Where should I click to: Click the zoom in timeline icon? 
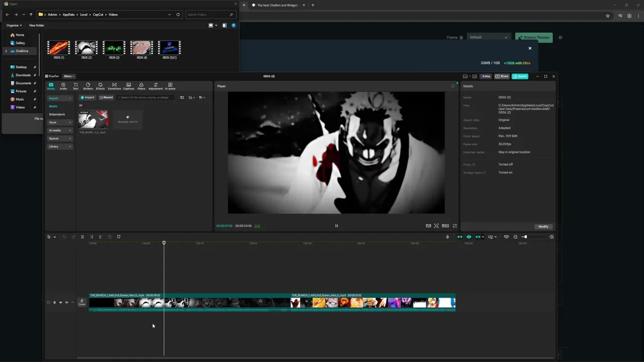[551, 237]
